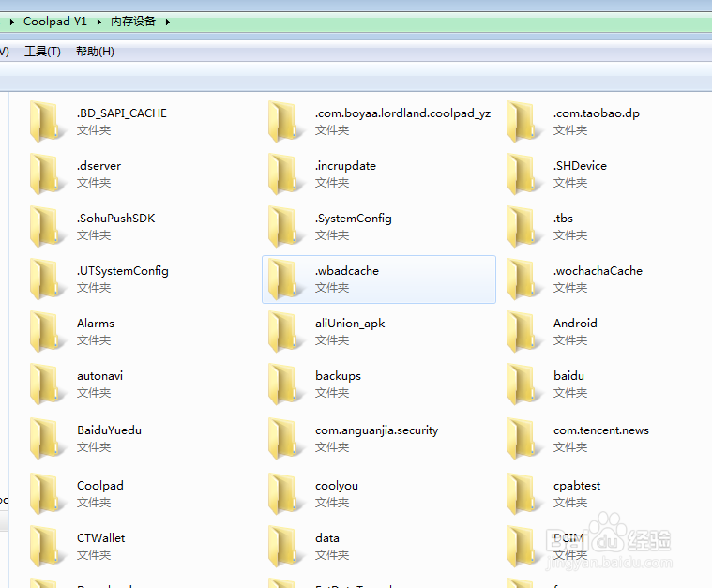
Task: Select the .com.taobao.dp folder icon
Action: point(524,122)
